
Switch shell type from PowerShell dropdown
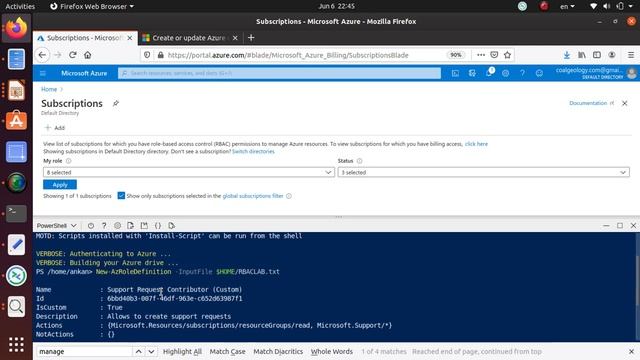(56, 226)
